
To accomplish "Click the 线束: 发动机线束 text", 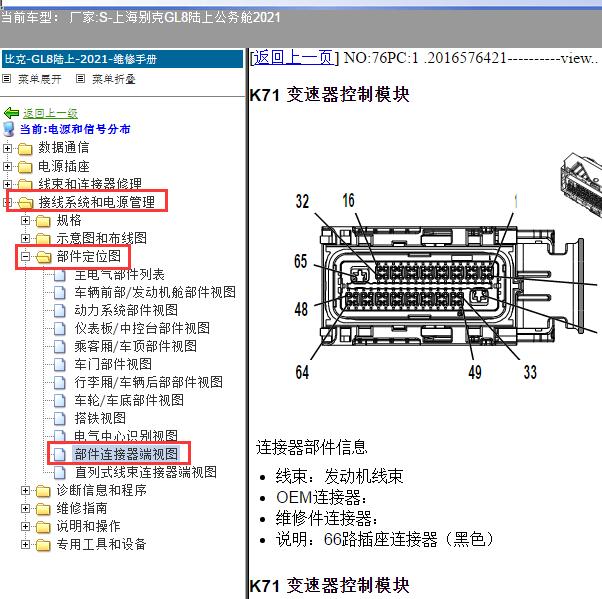I will 339,477.
